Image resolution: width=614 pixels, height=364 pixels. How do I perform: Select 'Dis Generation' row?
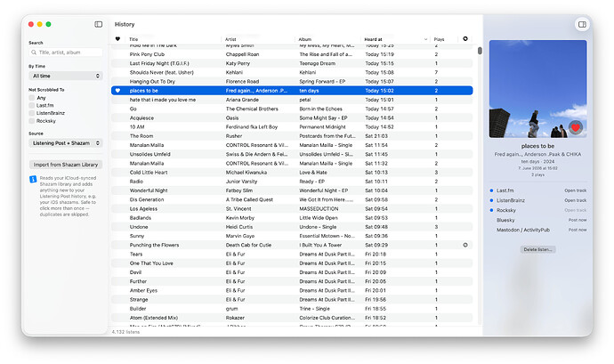click(x=292, y=200)
